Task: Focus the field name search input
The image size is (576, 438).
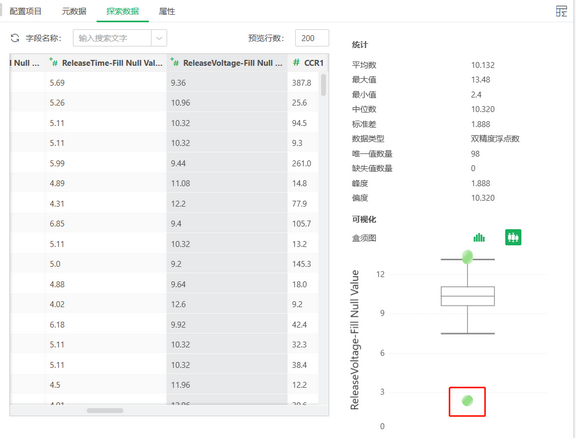Action: (112, 38)
